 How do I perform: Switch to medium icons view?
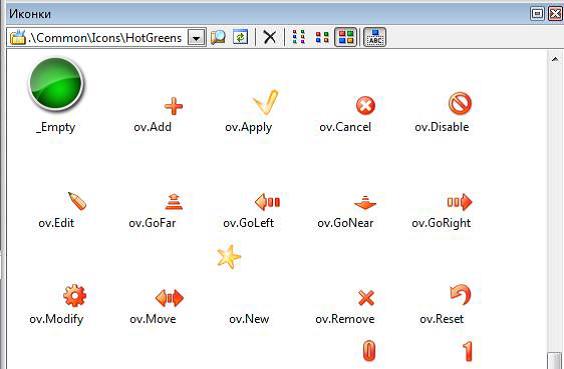coord(322,37)
